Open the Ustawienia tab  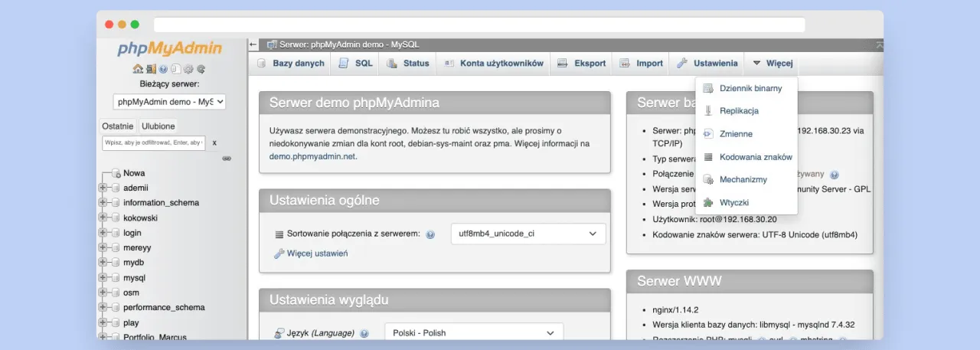[706, 64]
